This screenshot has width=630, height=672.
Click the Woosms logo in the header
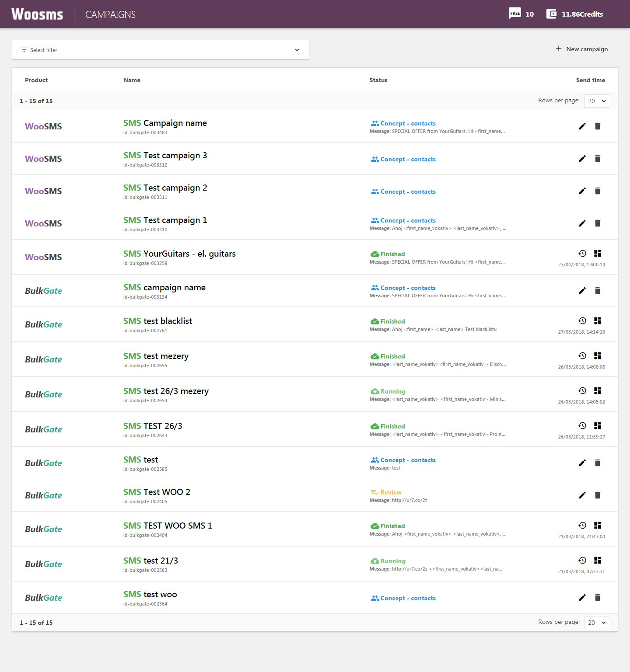(x=37, y=14)
